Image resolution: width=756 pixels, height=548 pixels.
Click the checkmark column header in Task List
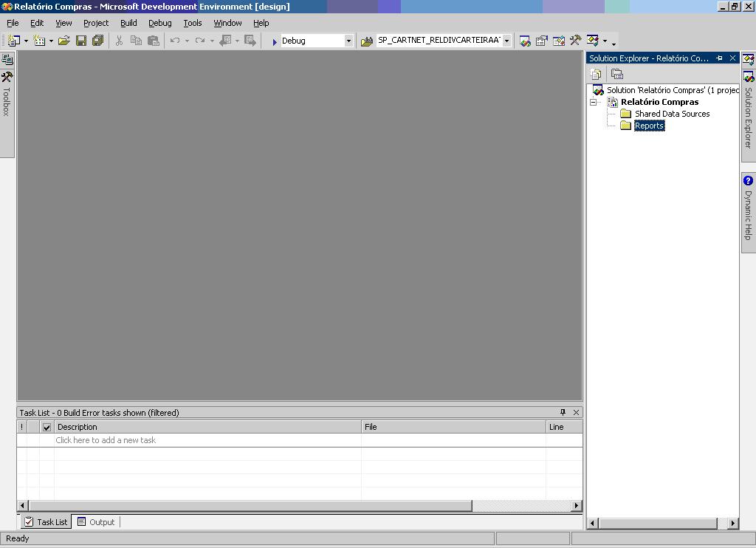[47, 427]
